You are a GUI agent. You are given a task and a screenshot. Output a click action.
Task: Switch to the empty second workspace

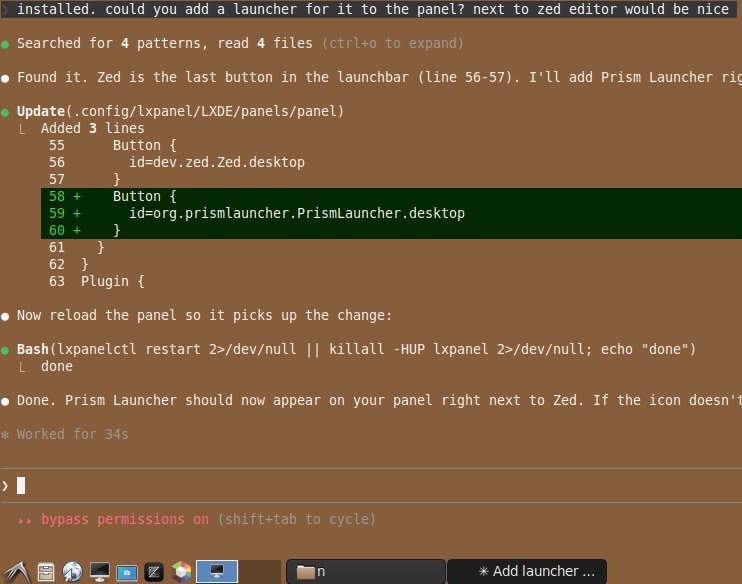coord(260,572)
